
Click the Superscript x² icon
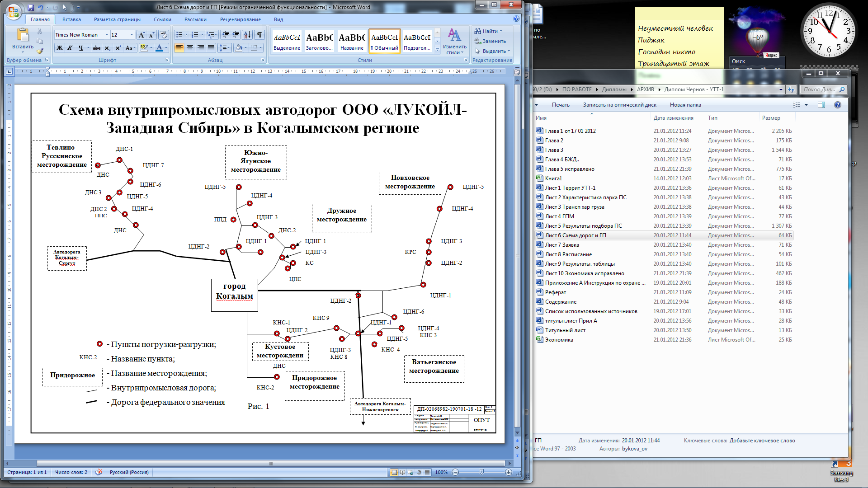(118, 48)
